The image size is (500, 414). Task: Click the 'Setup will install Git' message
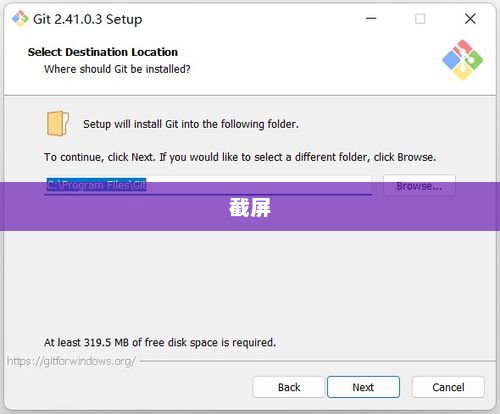coord(191,124)
